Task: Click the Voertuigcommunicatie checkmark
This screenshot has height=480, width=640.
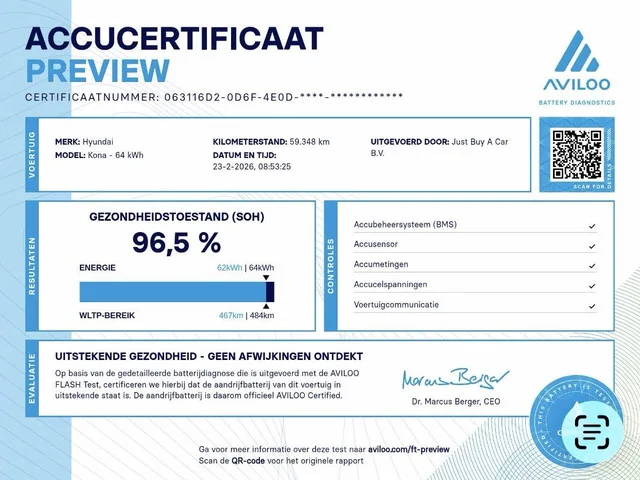Action: click(x=593, y=305)
